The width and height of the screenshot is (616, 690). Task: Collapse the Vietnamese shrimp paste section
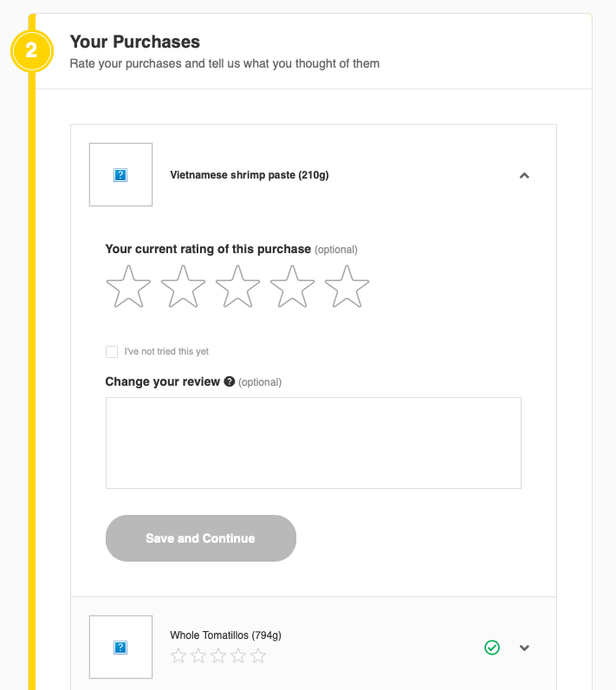524,176
